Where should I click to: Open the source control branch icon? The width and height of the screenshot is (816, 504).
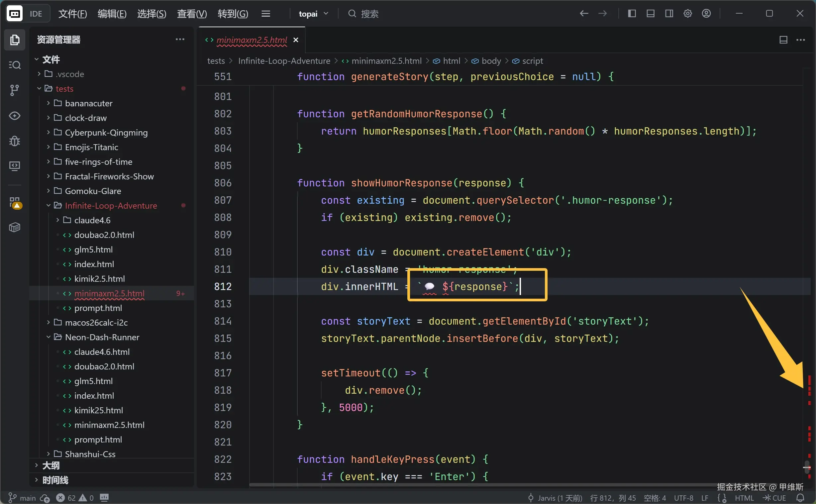[x=14, y=90]
